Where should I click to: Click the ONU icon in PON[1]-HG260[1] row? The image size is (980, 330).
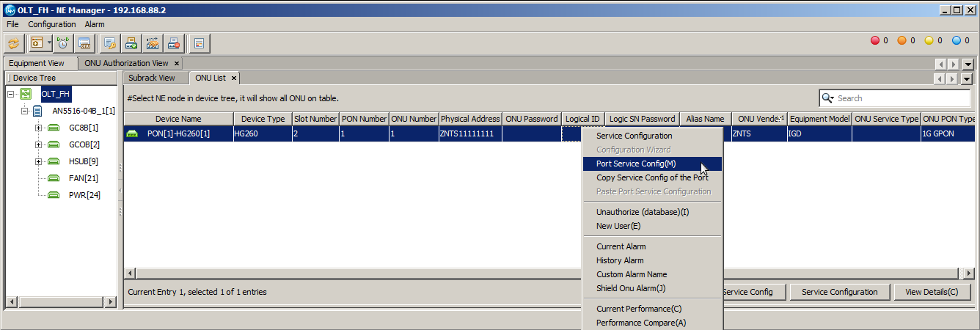point(132,133)
